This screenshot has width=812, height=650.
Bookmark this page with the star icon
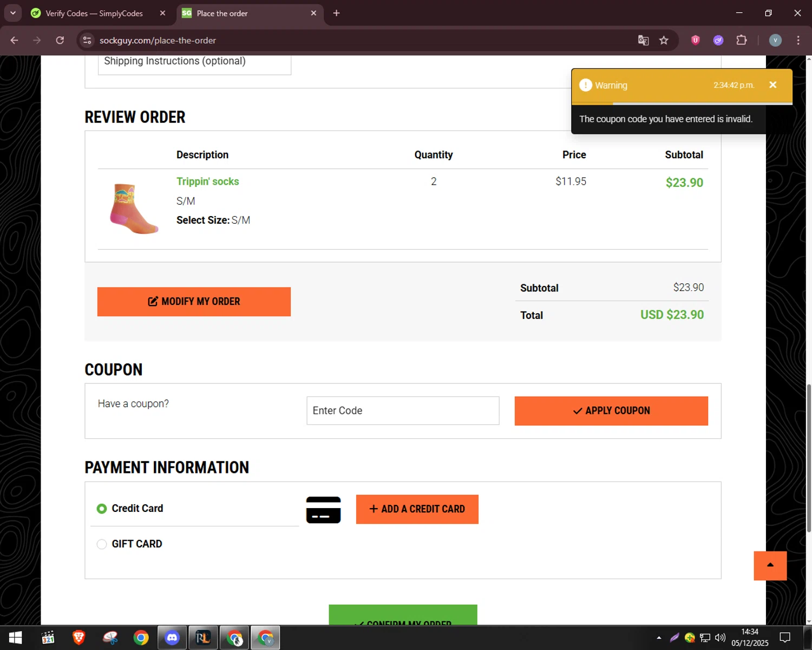[x=664, y=40]
